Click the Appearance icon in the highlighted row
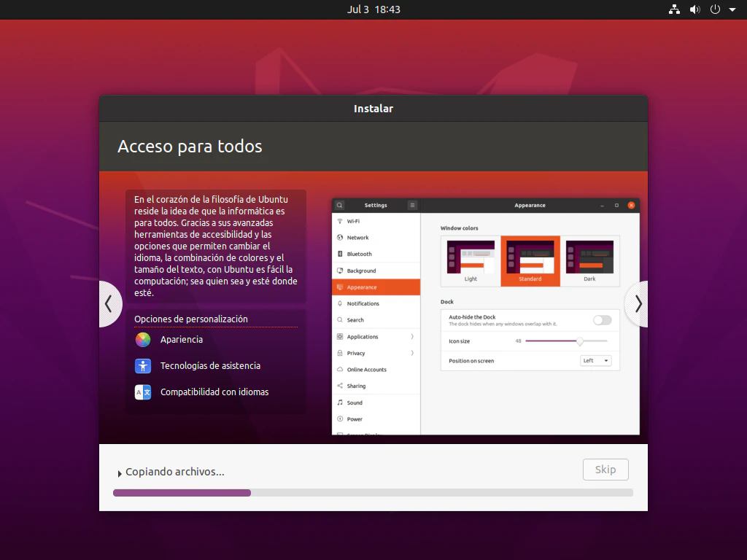 [340, 287]
